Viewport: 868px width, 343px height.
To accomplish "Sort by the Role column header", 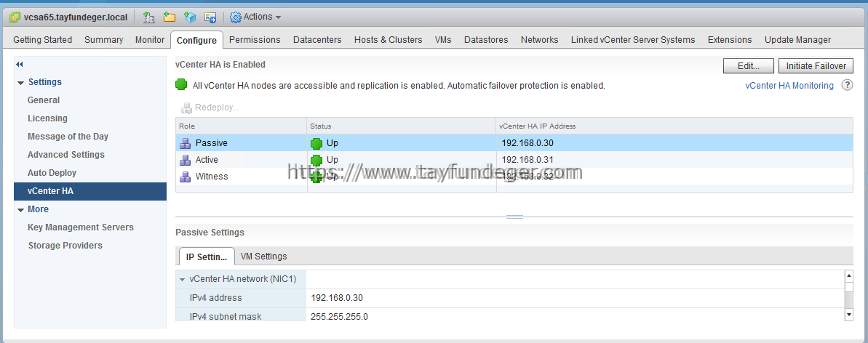I will 242,126.
